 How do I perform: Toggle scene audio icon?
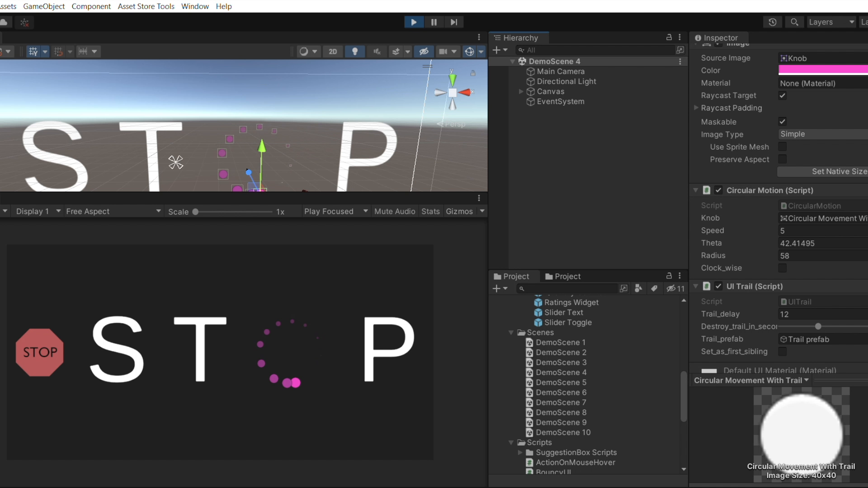point(377,52)
